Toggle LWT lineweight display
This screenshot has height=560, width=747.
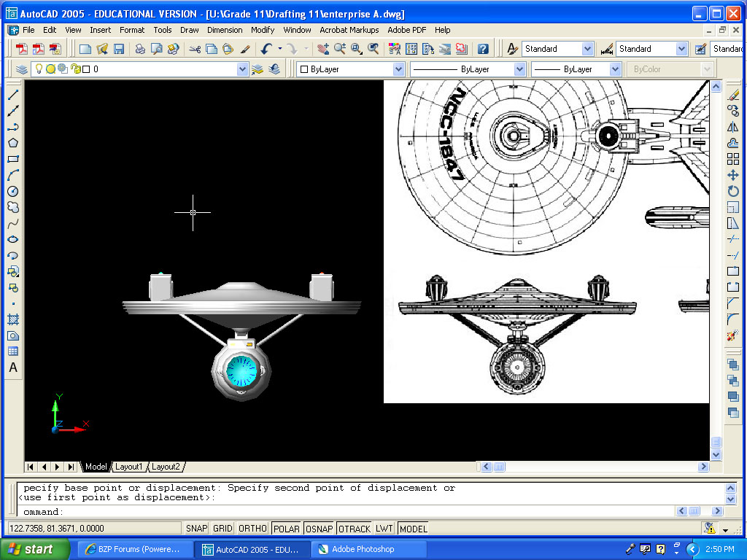coord(384,529)
